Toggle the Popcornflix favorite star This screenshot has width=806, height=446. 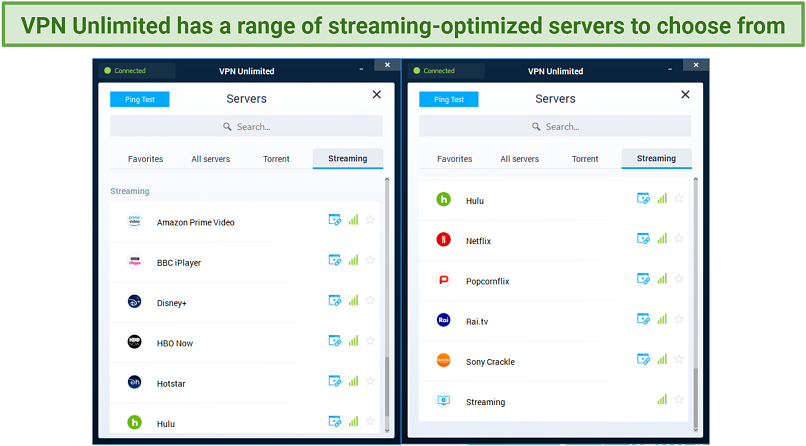tap(679, 278)
